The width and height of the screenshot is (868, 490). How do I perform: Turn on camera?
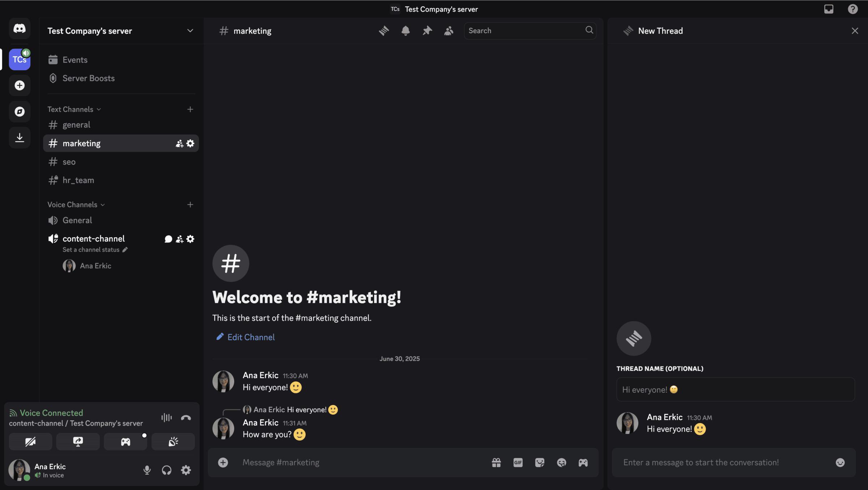click(30, 442)
